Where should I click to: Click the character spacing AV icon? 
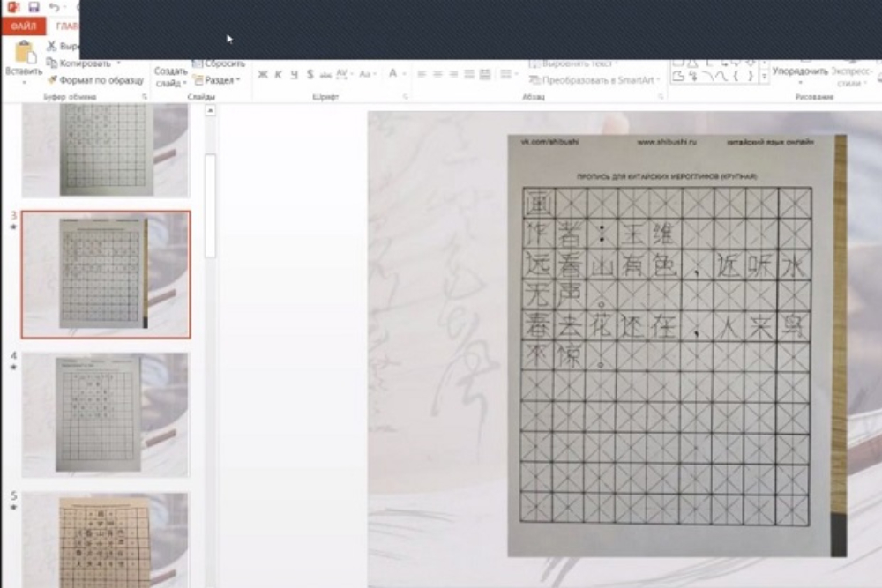(343, 74)
